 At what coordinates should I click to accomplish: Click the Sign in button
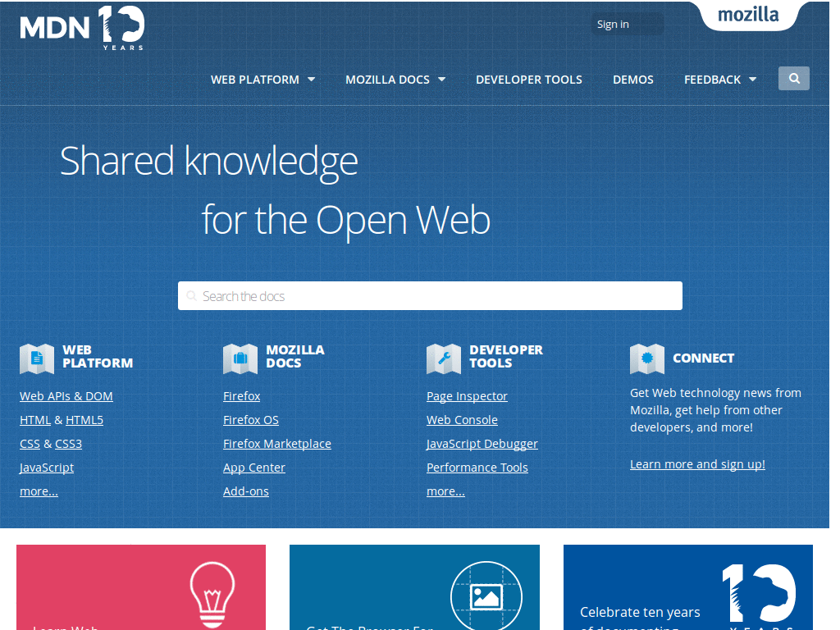[628, 24]
